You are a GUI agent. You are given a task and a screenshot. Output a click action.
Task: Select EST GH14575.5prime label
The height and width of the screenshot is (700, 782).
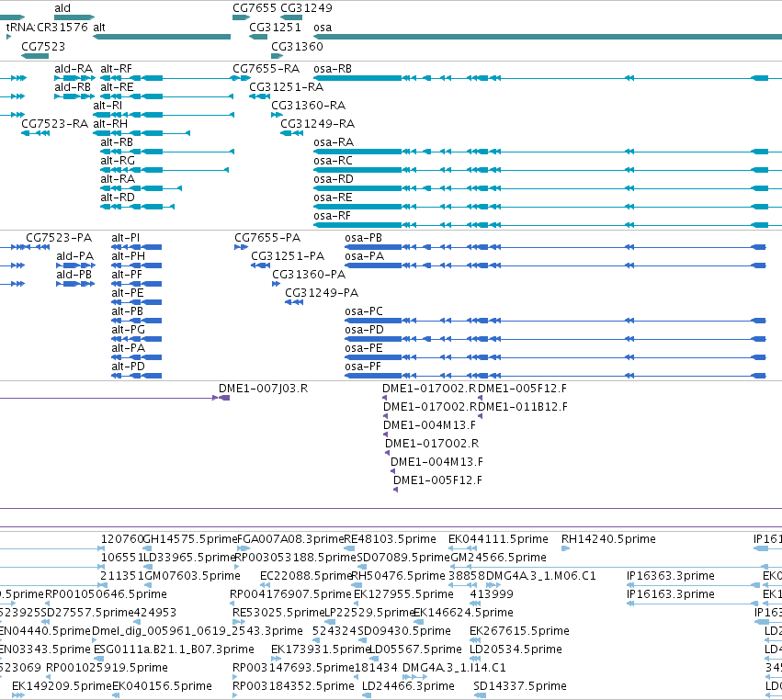tap(190, 539)
